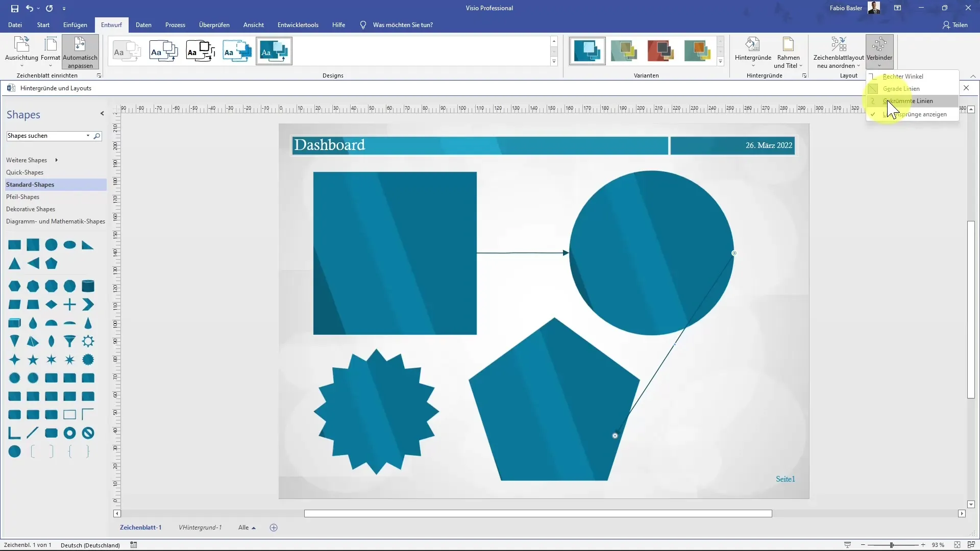Image resolution: width=980 pixels, height=551 pixels.
Task: Choose the green-orange variant swatch
Action: [x=697, y=51]
